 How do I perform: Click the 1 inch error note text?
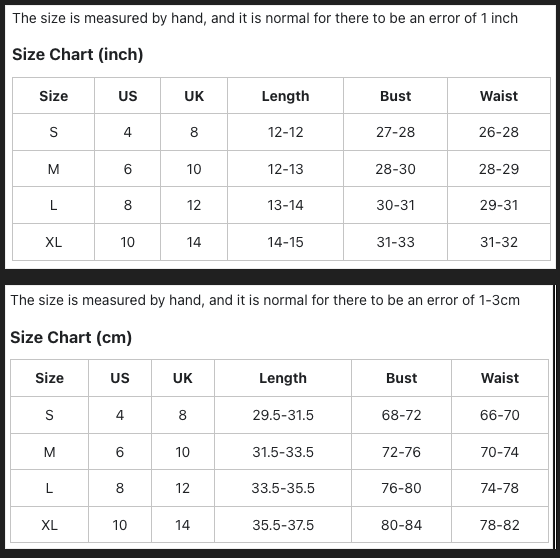click(265, 18)
